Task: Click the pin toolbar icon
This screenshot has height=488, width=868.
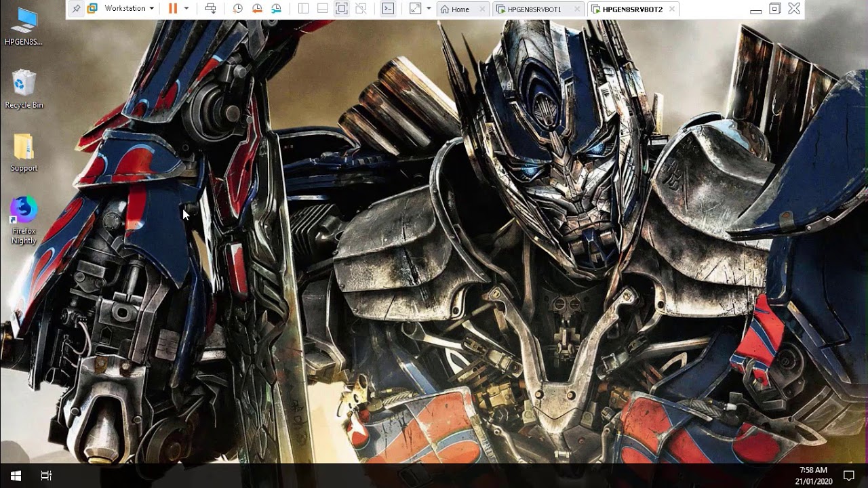Action: click(x=76, y=9)
